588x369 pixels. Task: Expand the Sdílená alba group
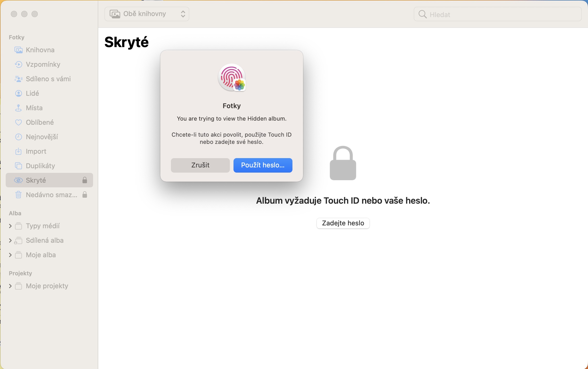click(x=10, y=240)
